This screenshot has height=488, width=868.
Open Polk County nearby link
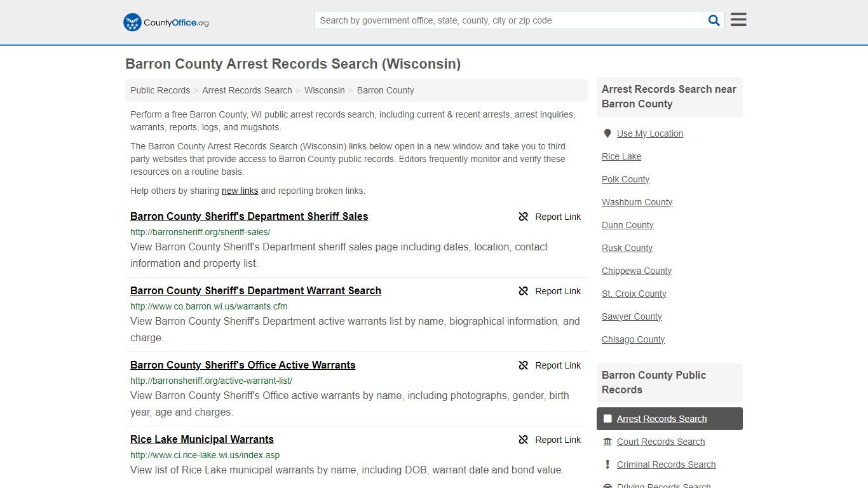pos(625,179)
